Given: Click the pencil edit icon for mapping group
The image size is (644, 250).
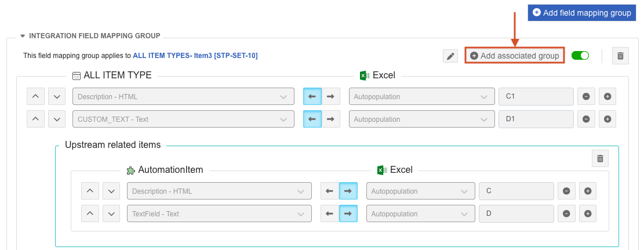Looking at the screenshot, I should pos(450,56).
